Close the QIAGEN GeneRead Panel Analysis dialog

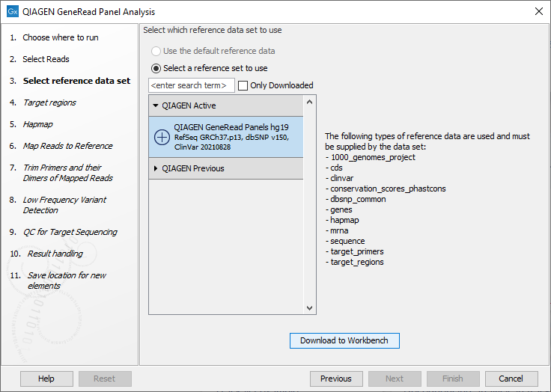539,11
